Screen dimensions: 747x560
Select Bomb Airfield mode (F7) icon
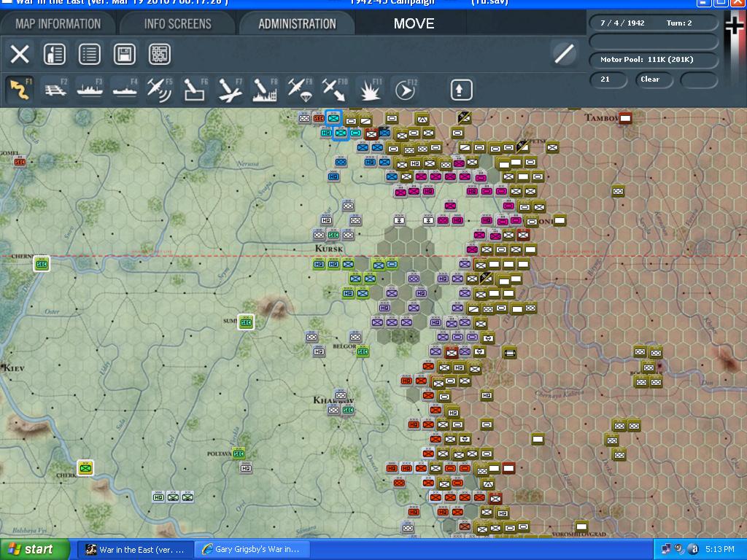230,90
